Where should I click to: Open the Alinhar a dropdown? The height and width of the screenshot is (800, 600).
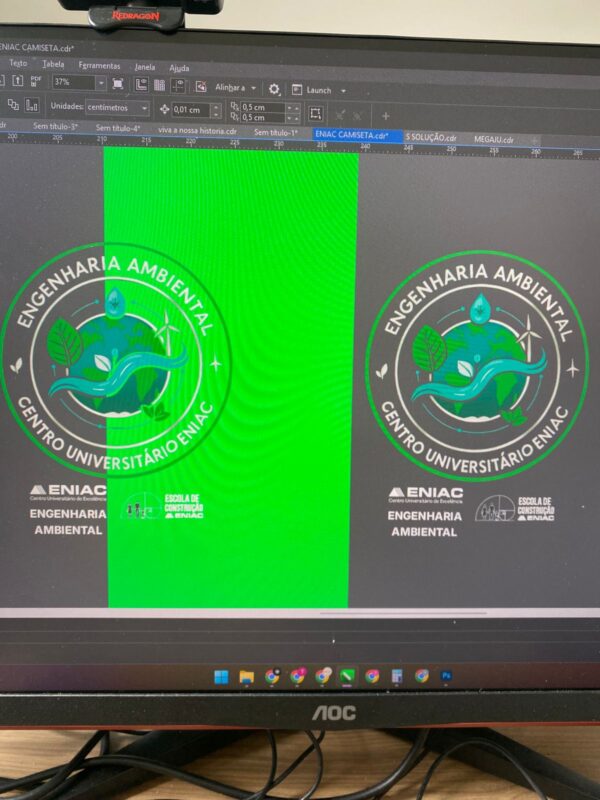[235, 88]
